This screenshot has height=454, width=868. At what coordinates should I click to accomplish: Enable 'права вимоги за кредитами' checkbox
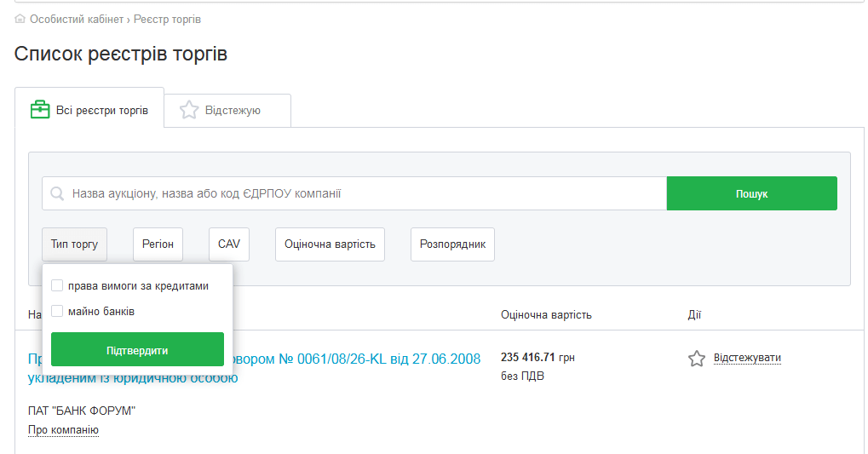[x=57, y=286]
